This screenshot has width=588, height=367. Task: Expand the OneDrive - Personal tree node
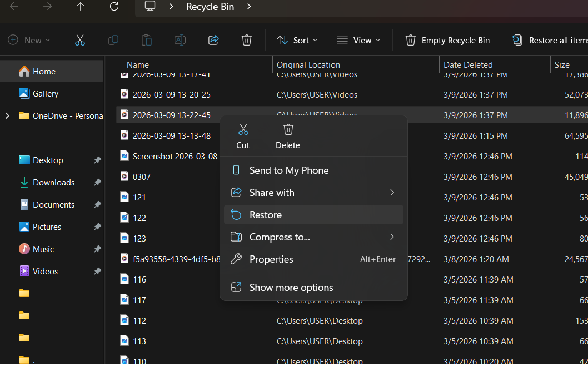coord(8,116)
